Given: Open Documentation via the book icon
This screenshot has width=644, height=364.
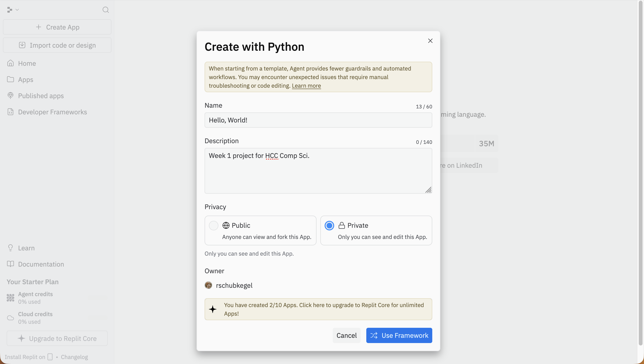Looking at the screenshot, I should tap(10, 264).
